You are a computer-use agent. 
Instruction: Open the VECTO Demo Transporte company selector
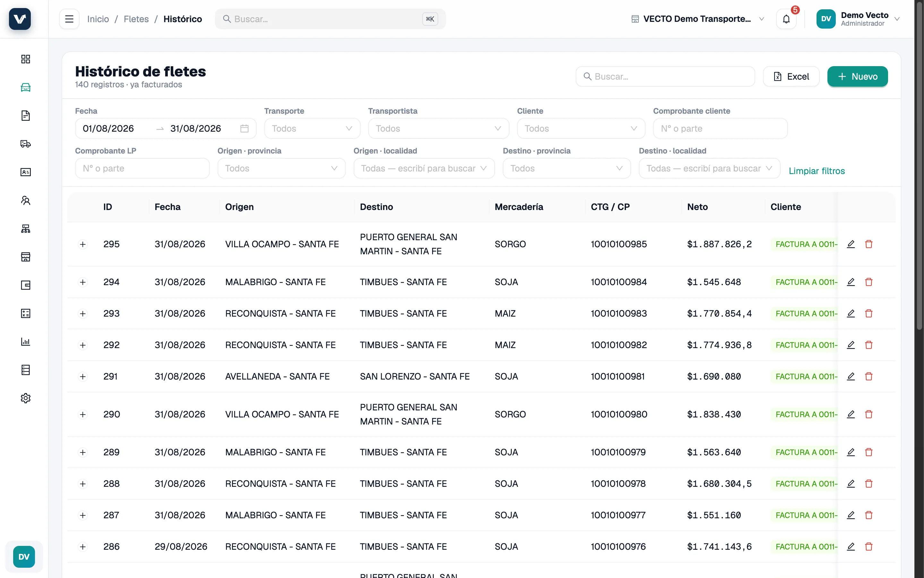[697, 19]
